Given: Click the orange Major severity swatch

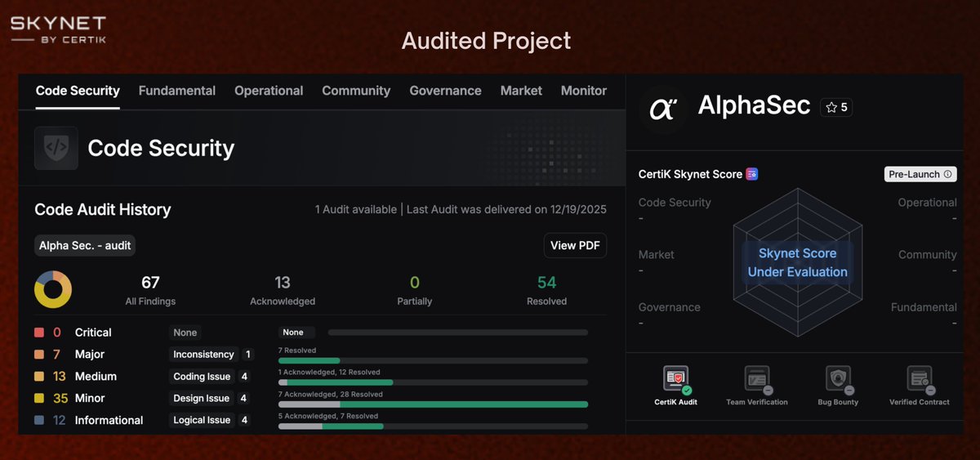Looking at the screenshot, I should pyautogui.click(x=39, y=355).
